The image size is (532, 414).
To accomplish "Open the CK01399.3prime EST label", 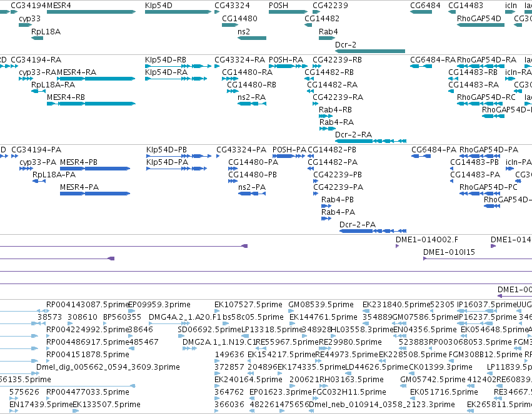I will point(440,367).
